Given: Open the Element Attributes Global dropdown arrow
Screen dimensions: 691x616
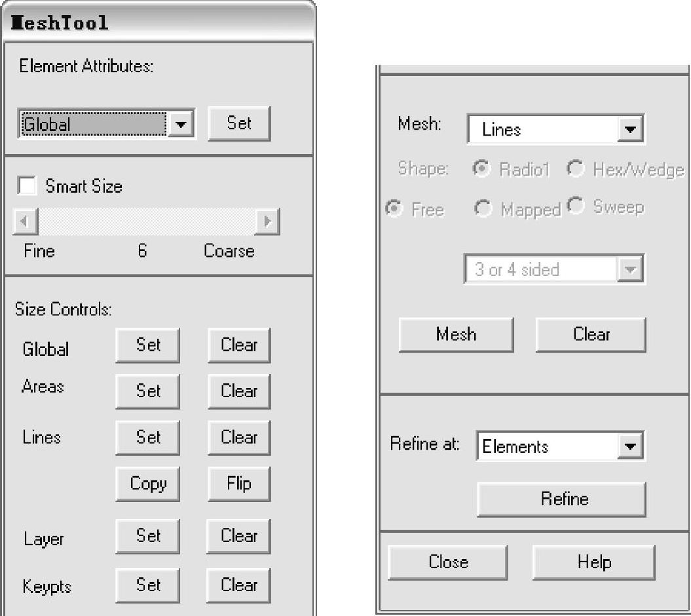Looking at the screenshot, I should pos(181,124).
